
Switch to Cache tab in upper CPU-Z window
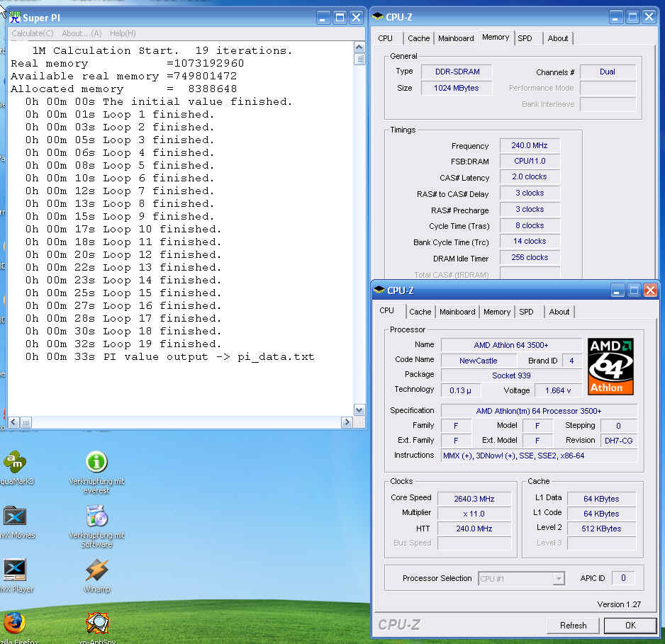click(418, 38)
